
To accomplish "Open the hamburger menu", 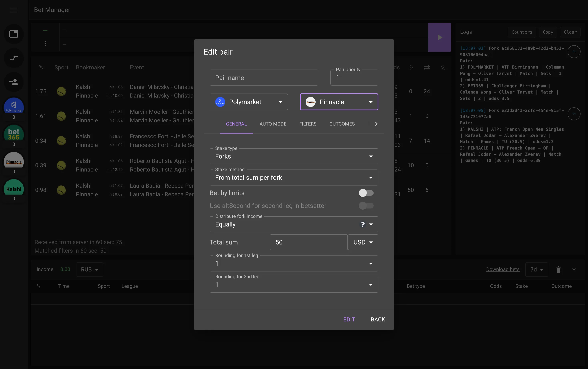I will 14,10.
